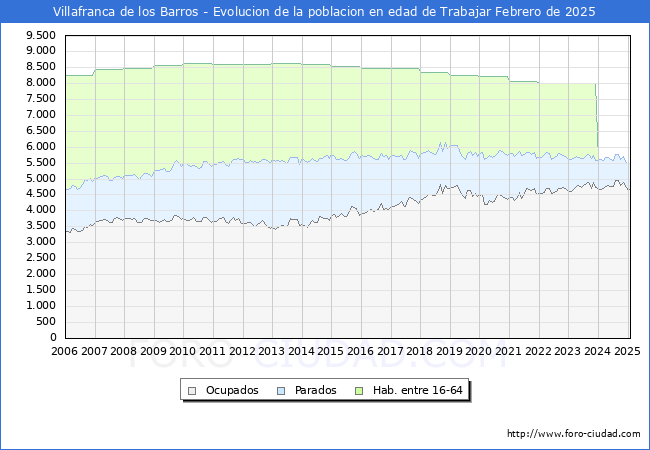
Task: Click the 8.000 y-axis value
Action: 41,82
